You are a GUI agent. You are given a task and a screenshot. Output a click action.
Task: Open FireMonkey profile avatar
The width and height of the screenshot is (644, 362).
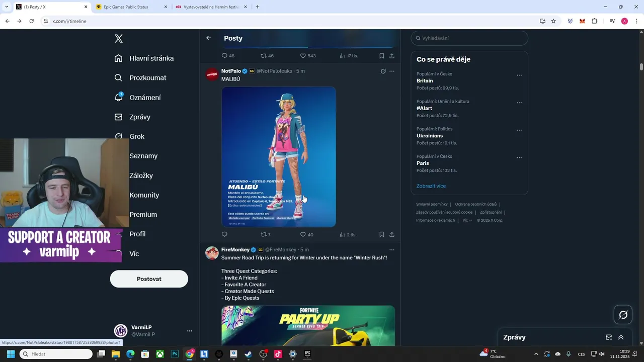tap(212, 253)
